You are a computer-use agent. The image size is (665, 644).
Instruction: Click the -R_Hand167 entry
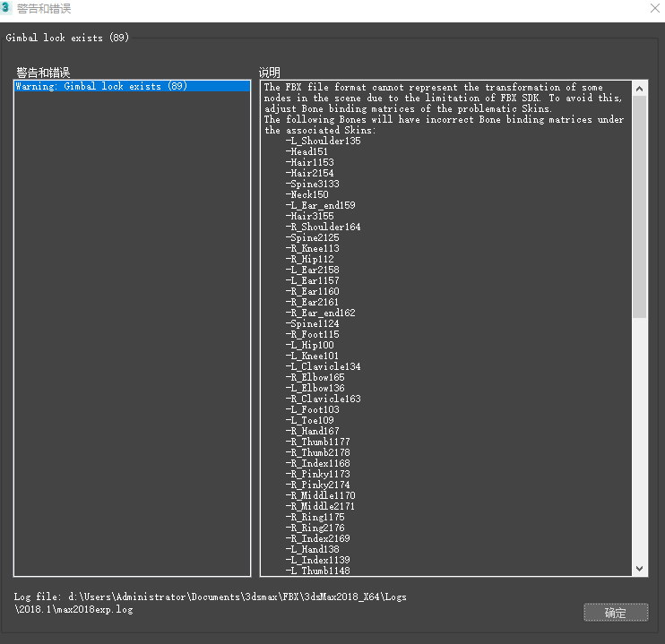tap(313, 431)
